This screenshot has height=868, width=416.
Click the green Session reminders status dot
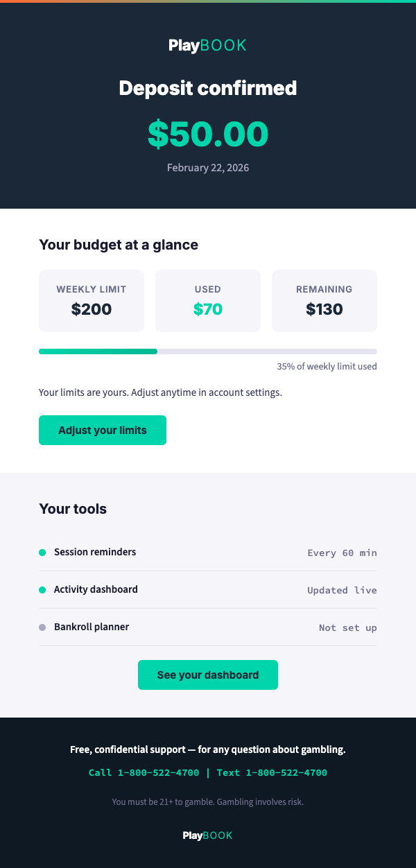(42, 553)
